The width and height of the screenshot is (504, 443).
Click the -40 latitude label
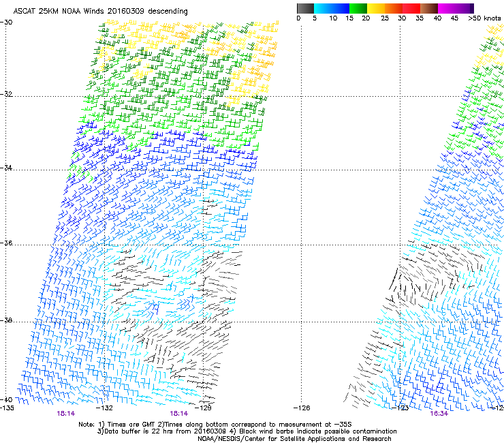point(6,399)
